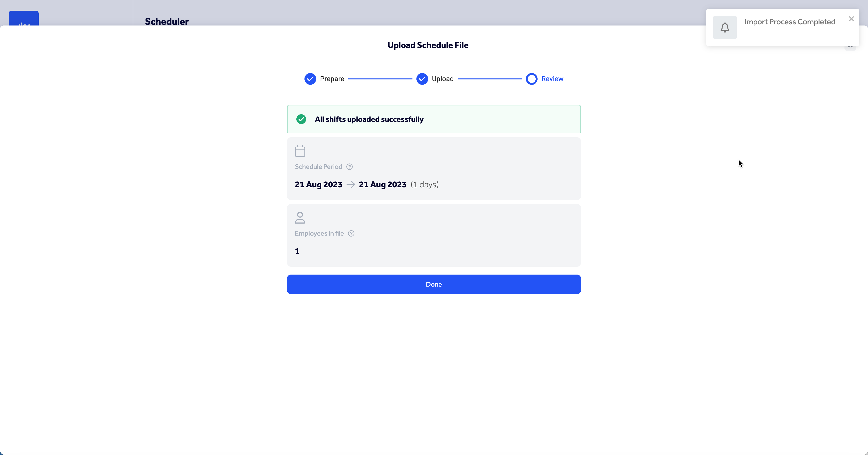Click the All shifts uploaded successfully banner
Image resolution: width=868 pixels, height=455 pixels.
click(434, 119)
